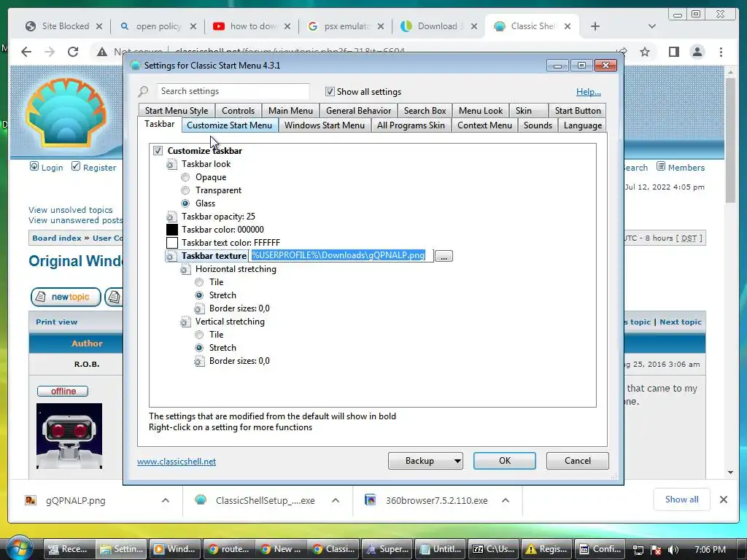
Task: Expand ClassicShellSetup download options chevron
Action: click(x=336, y=500)
